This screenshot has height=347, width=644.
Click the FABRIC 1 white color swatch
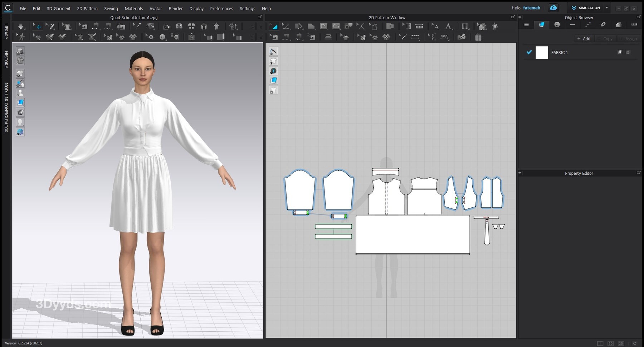pyautogui.click(x=541, y=52)
